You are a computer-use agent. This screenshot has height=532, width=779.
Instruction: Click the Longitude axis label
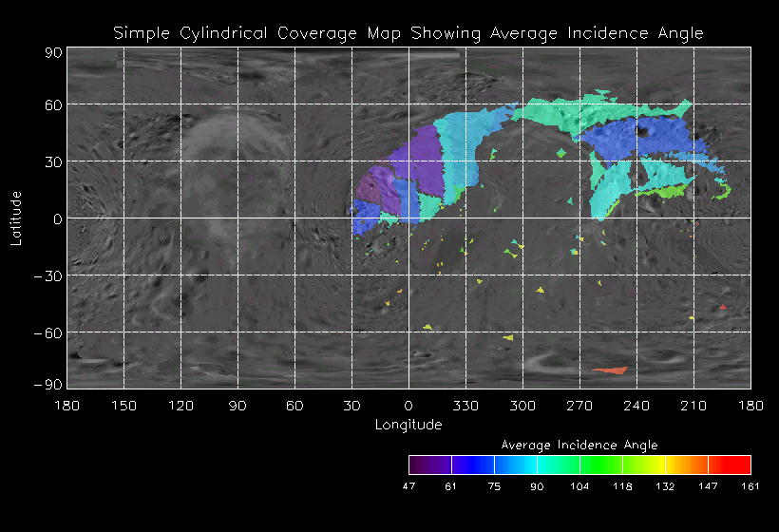(x=408, y=425)
